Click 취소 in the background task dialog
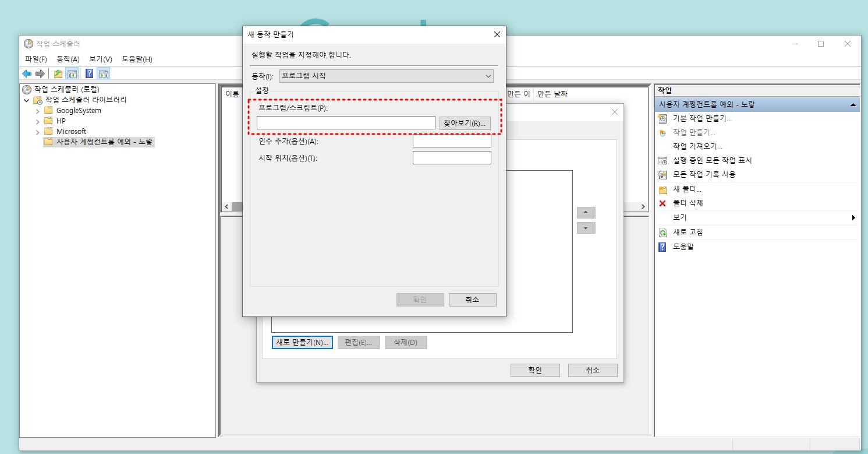 click(x=593, y=370)
